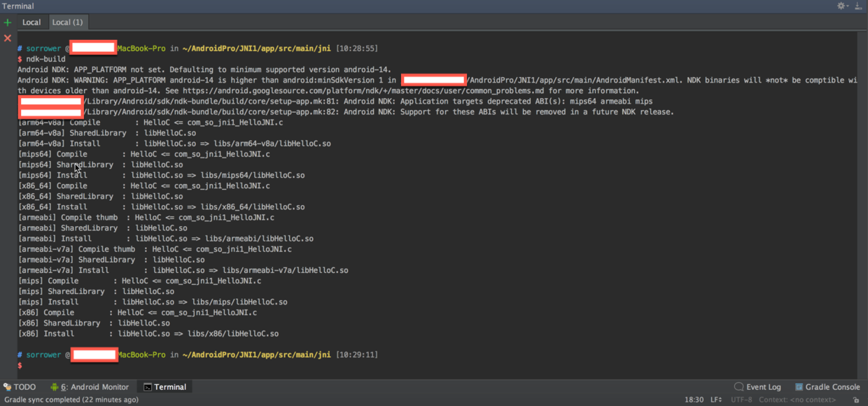Change LF line separator
The width and height of the screenshot is (868, 406).
(716, 400)
